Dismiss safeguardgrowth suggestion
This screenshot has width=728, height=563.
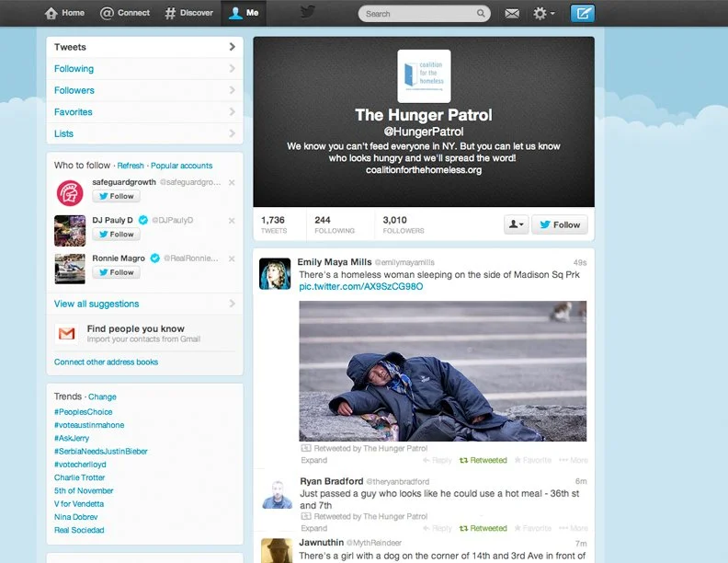click(232, 182)
